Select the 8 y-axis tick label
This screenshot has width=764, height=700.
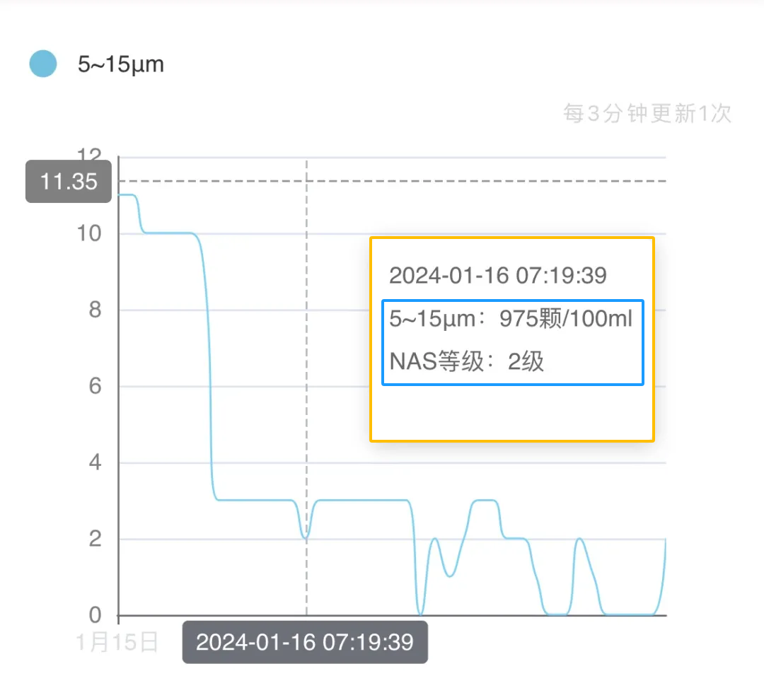[x=94, y=310]
